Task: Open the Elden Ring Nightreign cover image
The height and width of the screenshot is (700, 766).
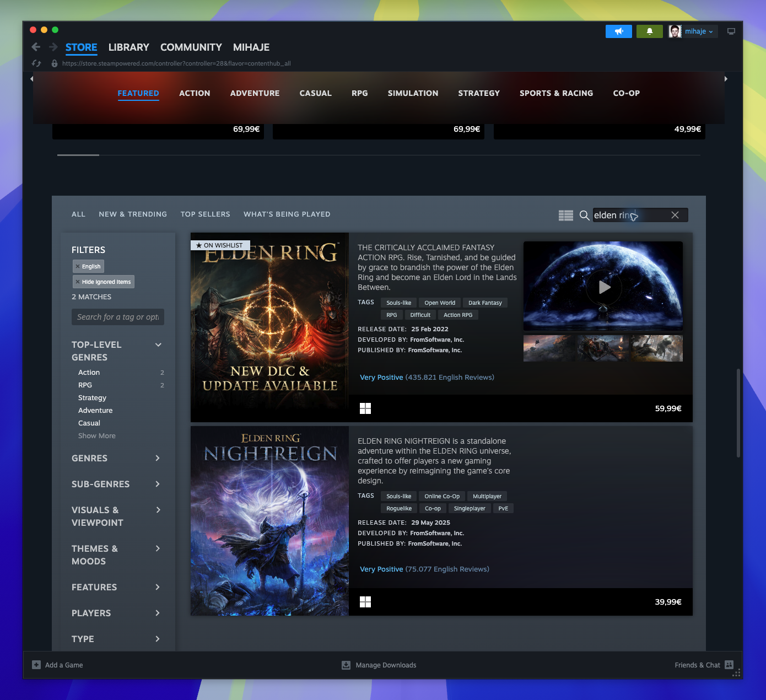Action: (269, 521)
